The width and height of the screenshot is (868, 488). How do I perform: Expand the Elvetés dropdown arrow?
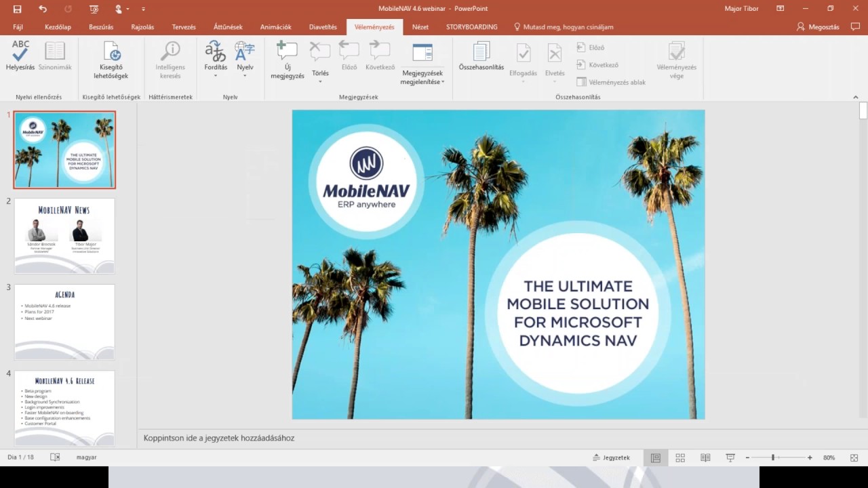555,81
